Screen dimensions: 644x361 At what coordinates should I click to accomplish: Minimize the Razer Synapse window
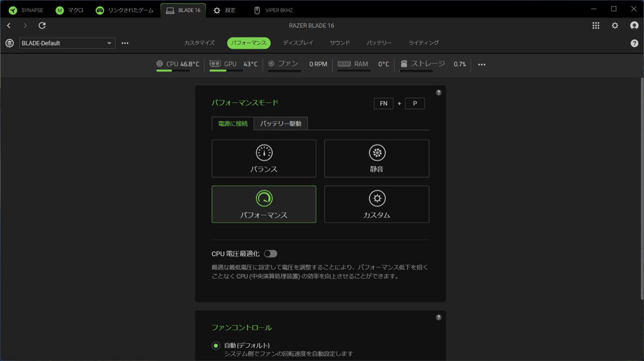coord(594,9)
